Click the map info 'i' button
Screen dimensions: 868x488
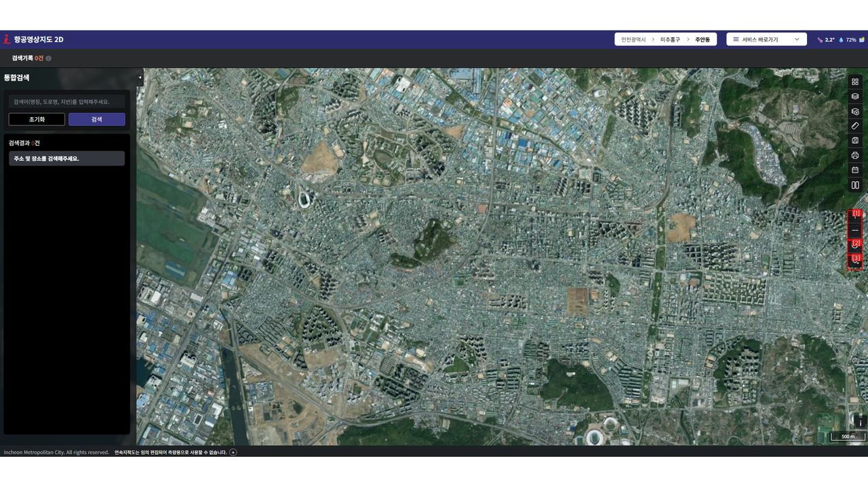pyautogui.click(x=860, y=422)
